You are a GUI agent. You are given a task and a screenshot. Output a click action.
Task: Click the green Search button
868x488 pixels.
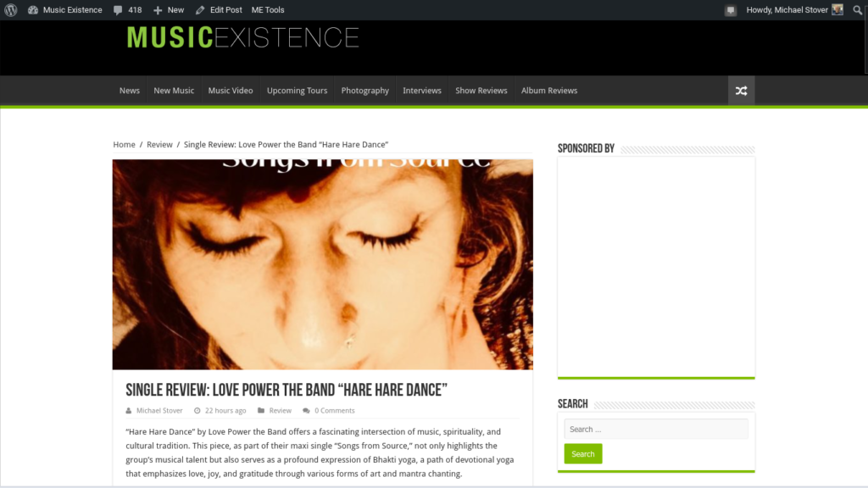click(x=583, y=454)
